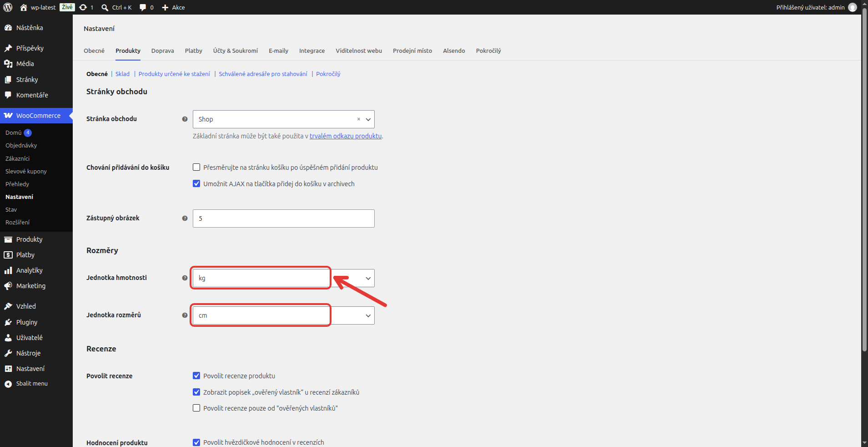
Task: Open the Jednotka rozměrů cm dropdown
Action: (284, 315)
